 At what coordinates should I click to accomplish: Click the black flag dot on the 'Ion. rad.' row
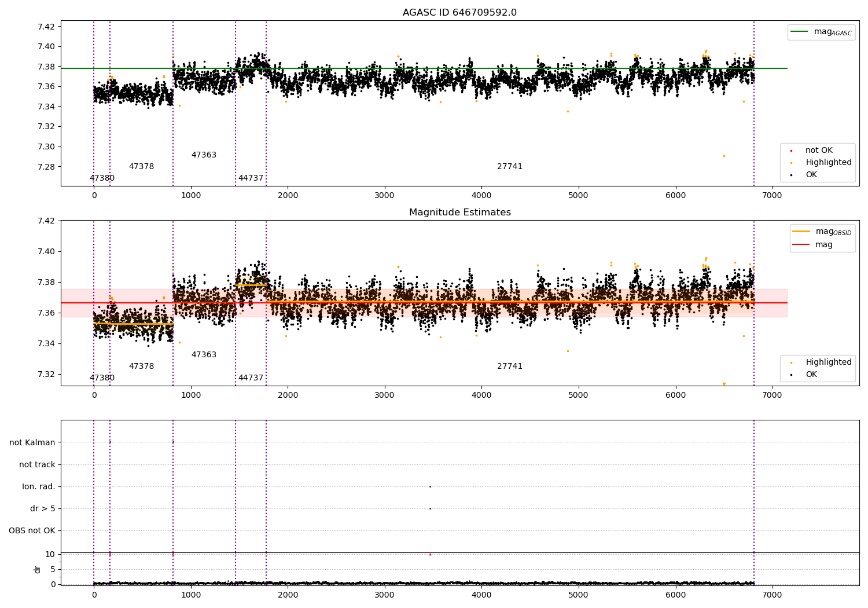pos(430,486)
